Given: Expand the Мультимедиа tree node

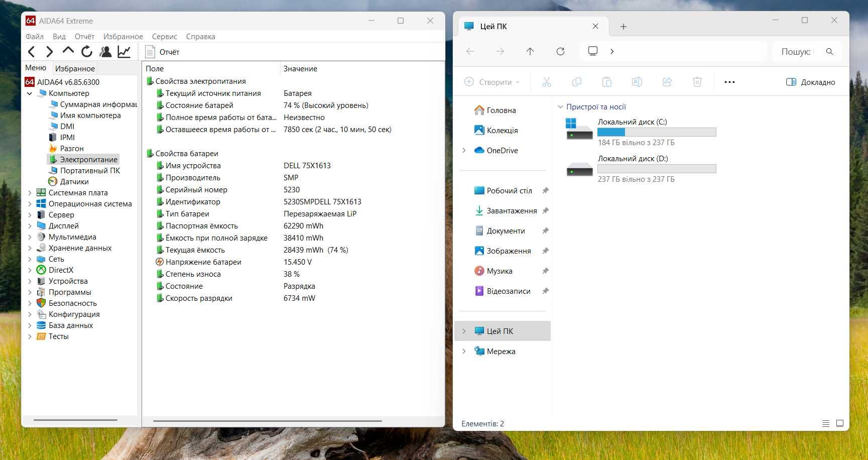Looking at the screenshot, I should 30,237.
